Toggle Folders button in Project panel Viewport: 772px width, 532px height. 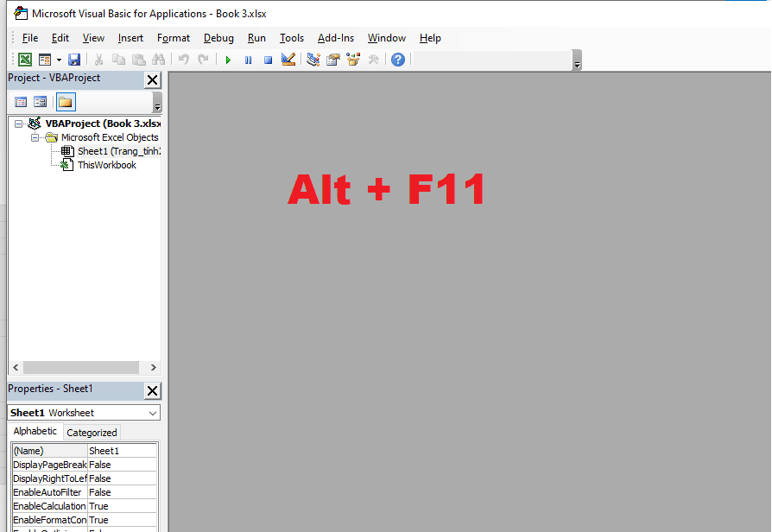pos(65,102)
